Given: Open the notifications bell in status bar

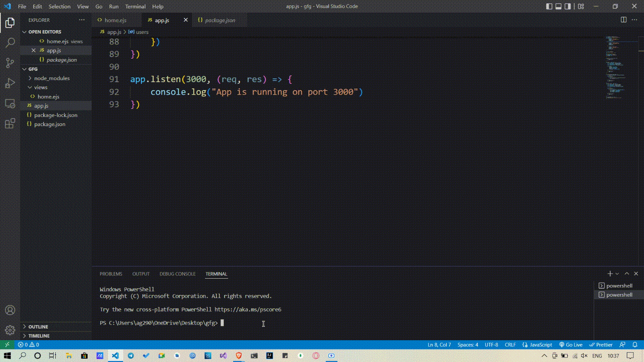Looking at the screenshot, I should (x=635, y=344).
